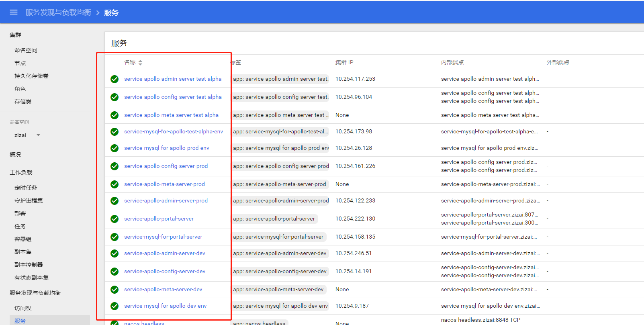Click status icon for service-mysql-for-apollo-dev-env
The width and height of the screenshot is (644, 325).
114,306
